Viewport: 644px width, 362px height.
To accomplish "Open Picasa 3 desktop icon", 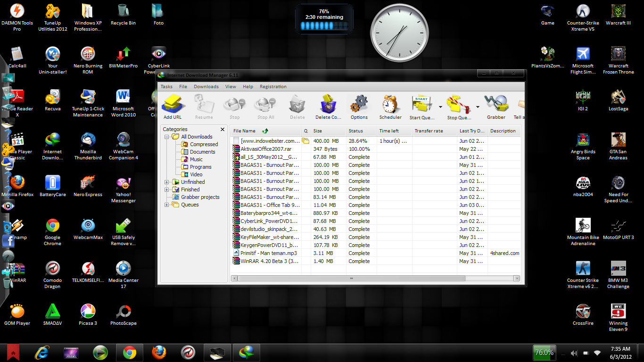I will point(88,315).
